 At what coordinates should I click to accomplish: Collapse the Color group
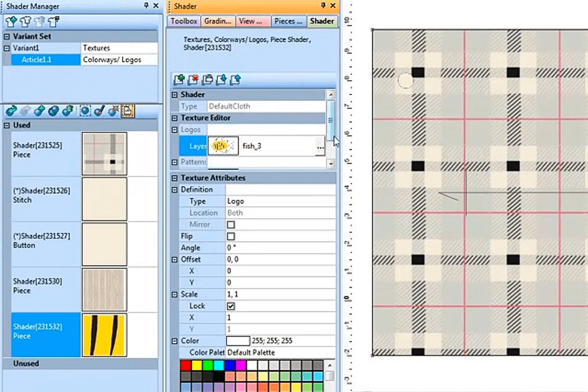click(x=175, y=341)
